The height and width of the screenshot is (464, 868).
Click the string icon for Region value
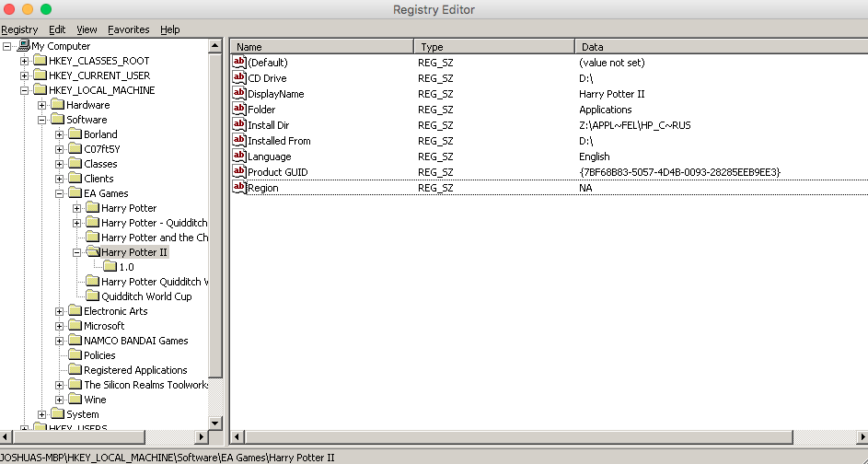click(x=239, y=187)
